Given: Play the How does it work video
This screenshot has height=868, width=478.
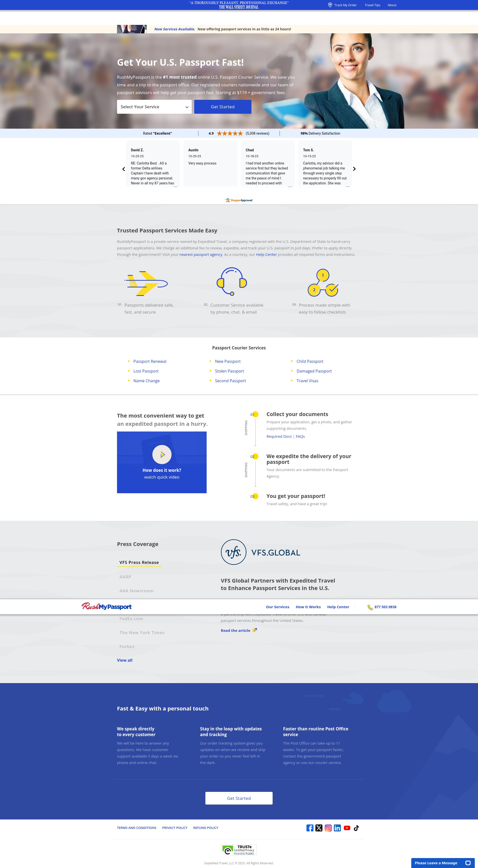Looking at the screenshot, I should tap(162, 455).
